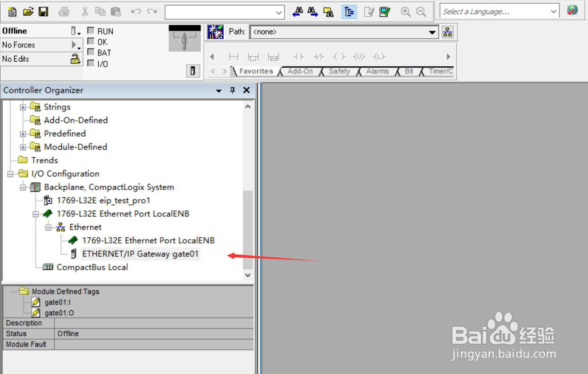Click the verify routine icon
The width and height of the screenshot is (588, 374).
(x=369, y=12)
